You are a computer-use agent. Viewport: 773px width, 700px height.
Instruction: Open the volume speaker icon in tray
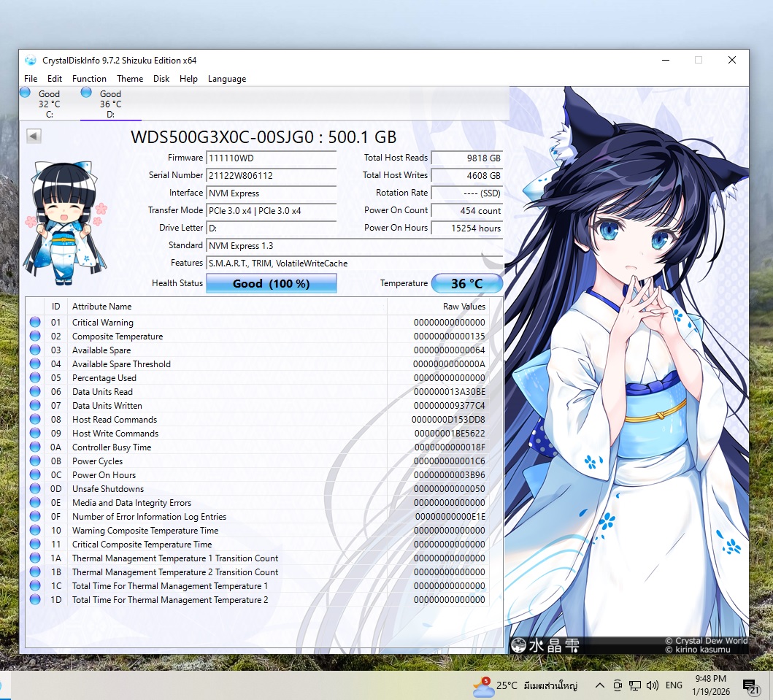pyautogui.click(x=652, y=685)
